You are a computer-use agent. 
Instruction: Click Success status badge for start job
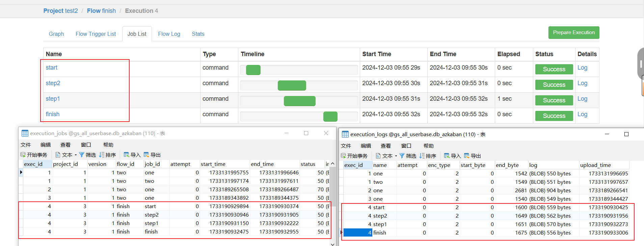pos(554,69)
